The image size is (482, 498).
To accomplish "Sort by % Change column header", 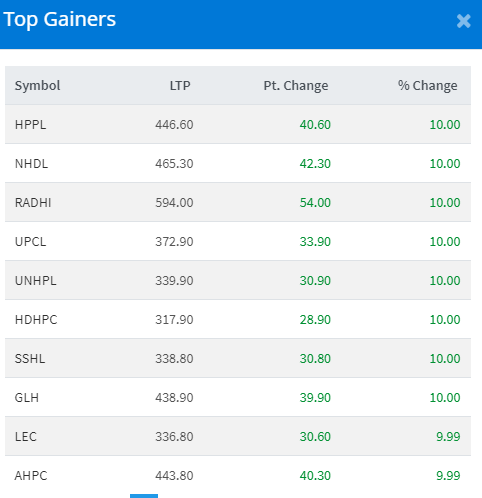I will click(427, 86).
